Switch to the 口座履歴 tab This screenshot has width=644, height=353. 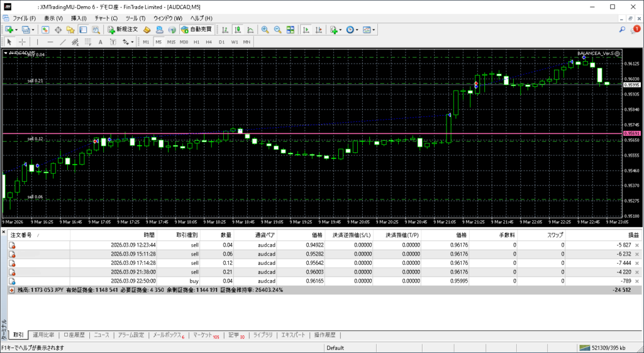point(74,335)
